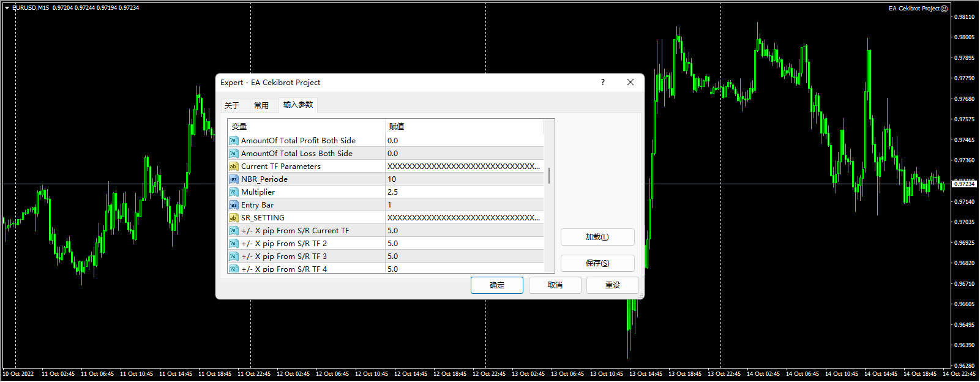The width and height of the screenshot is (980, 382).
Task: Click the 加载(L) load button
Action: click(x=597, y=237)
